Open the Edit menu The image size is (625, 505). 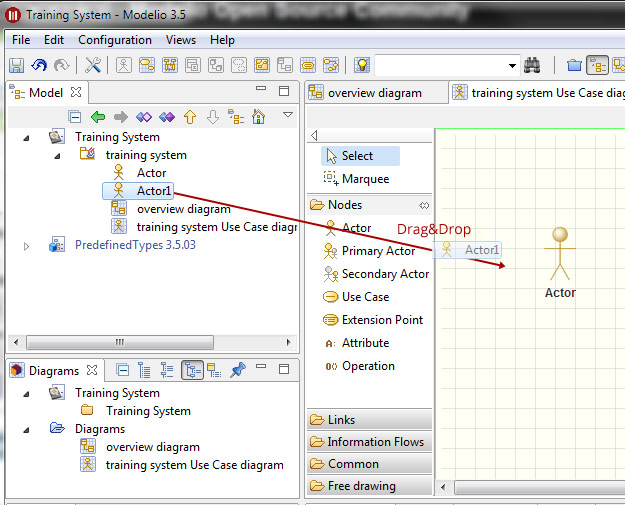click(54, 40)
